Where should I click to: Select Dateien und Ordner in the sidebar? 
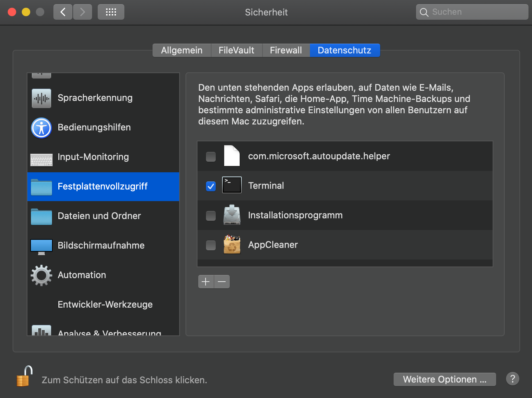[x=99, y=216]
